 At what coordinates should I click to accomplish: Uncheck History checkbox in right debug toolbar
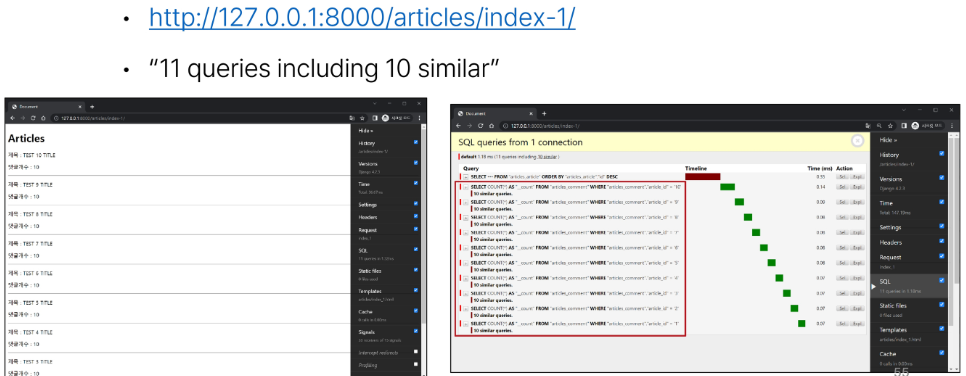coord(941,154)
